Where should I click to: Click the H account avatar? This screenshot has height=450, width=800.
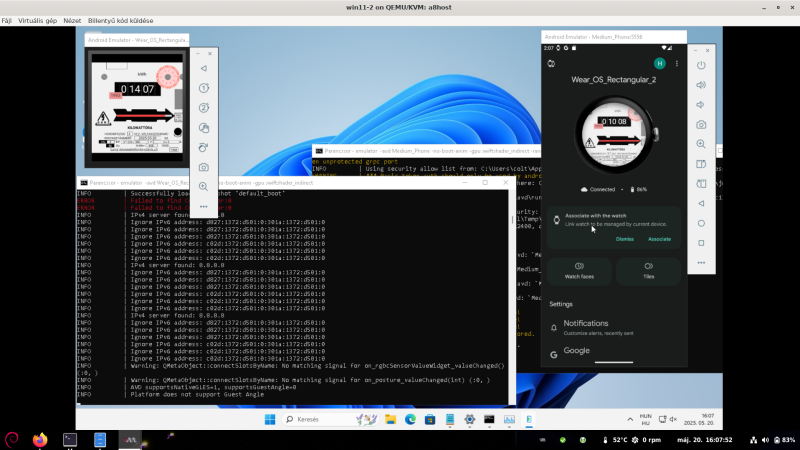coord(659,64)
